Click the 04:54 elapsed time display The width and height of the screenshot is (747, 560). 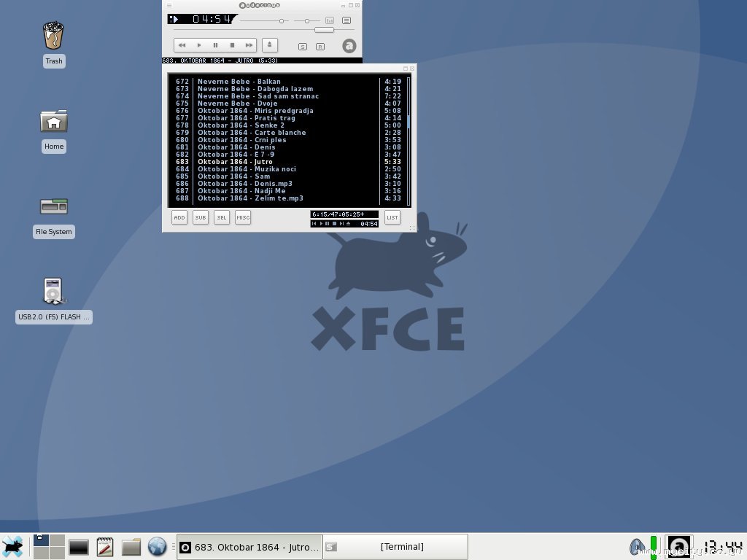click(x=212, y=19)
